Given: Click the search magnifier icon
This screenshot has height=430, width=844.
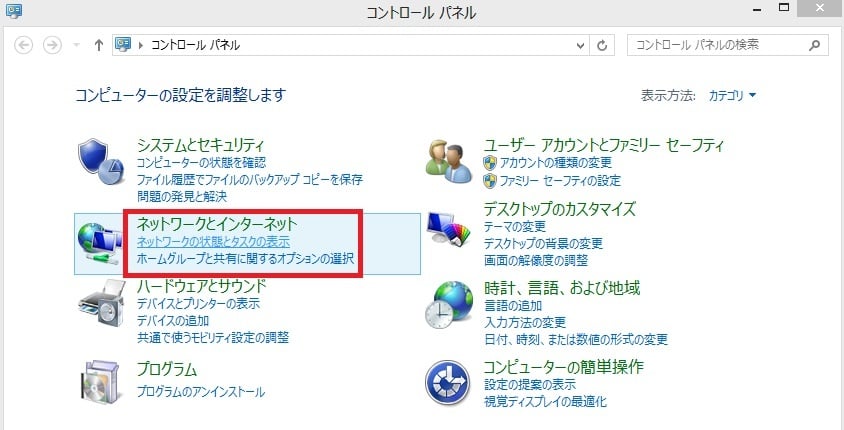Looking at the screenshot, I should coord(814,45).
